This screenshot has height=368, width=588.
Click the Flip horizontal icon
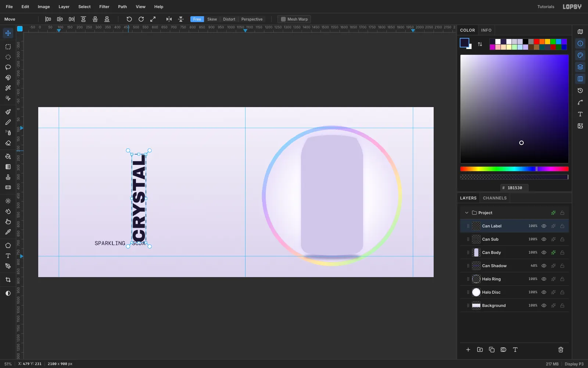coord(169,19)
